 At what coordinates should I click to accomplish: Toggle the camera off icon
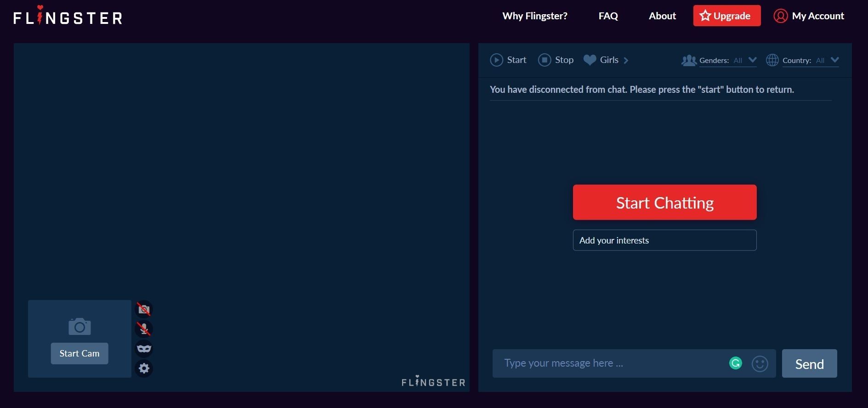[144, 309]
